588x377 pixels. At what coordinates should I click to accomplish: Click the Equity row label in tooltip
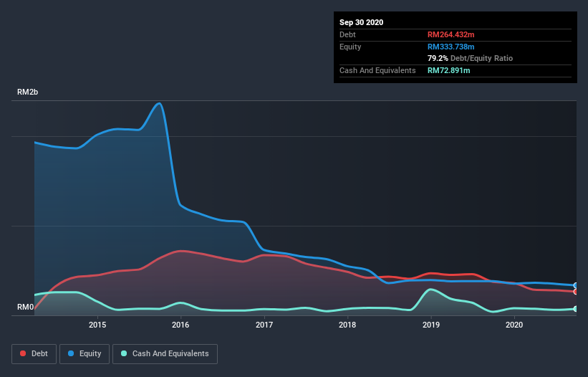tap(350, 47)
